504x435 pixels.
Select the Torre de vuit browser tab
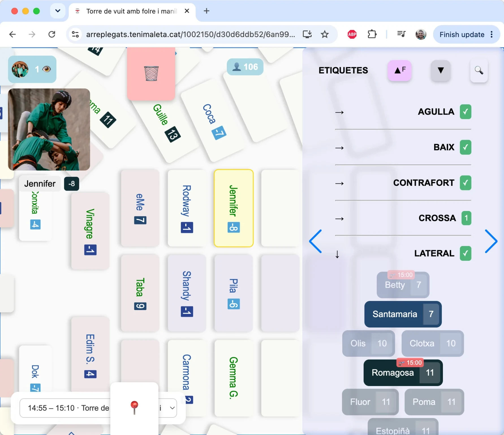click(x=132, y=11)
